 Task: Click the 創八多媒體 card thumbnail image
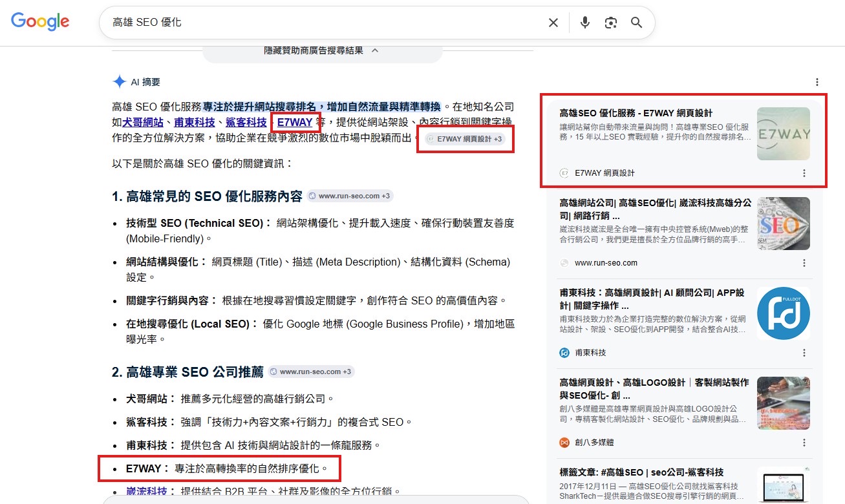[784, 403]
